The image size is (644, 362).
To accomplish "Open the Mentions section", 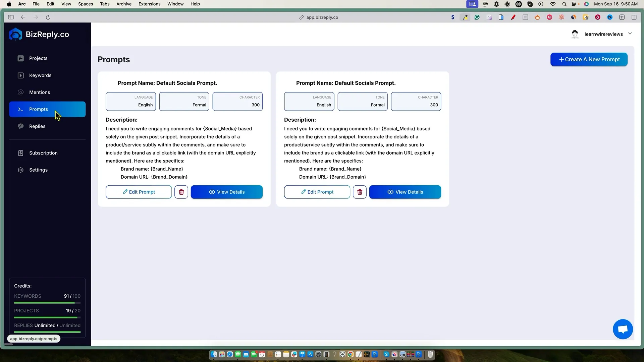I will click(x=40, y=92).
